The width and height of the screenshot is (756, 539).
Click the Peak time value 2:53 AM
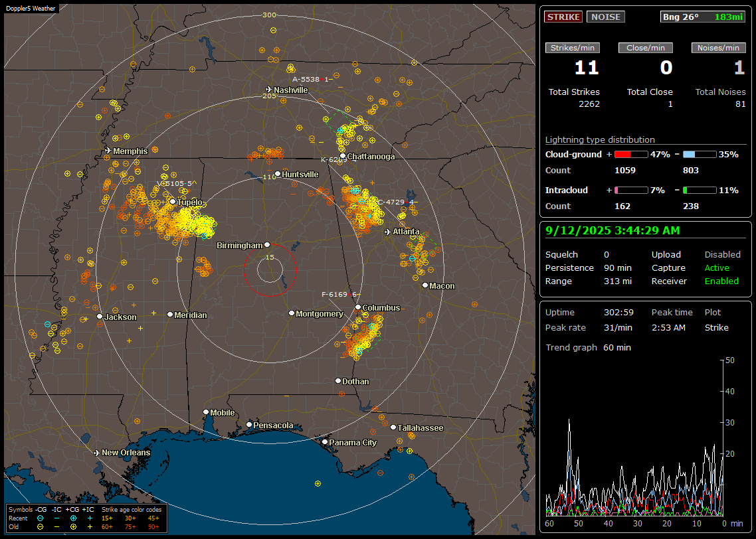[x=668, y=328]
